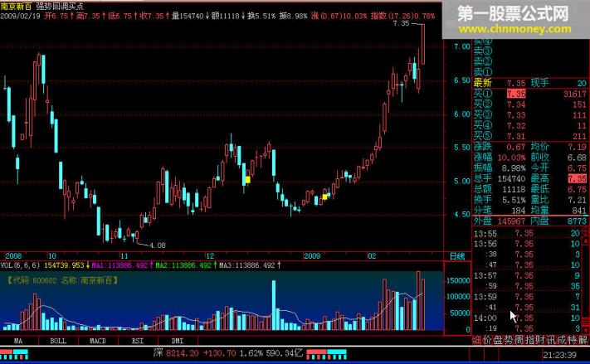
Task: Click the 涨幅 value 10.03%
Action: pyautogui.click(x=512, y=158)
